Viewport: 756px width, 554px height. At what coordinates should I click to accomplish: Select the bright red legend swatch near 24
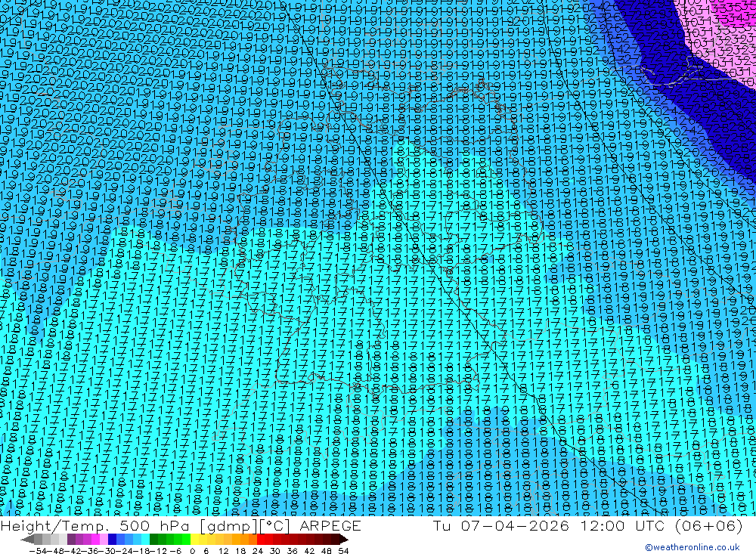pos(261,539)
